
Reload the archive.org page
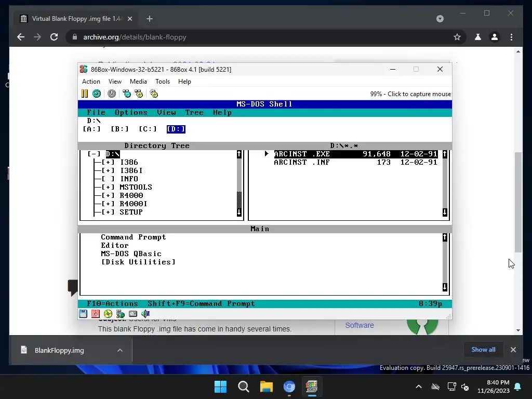[54, 37]
